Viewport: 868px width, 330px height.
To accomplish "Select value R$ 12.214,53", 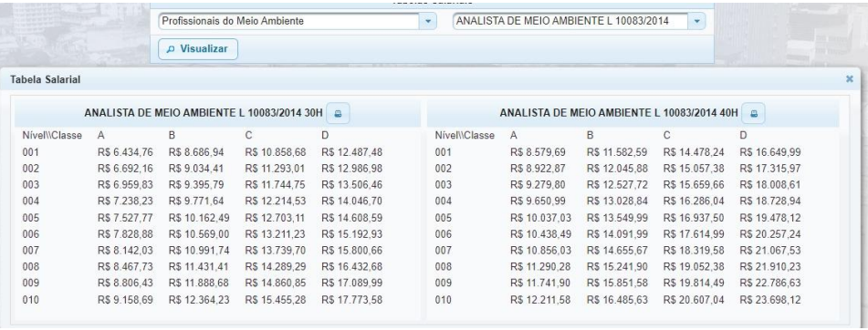I will [x=275, y=201].
